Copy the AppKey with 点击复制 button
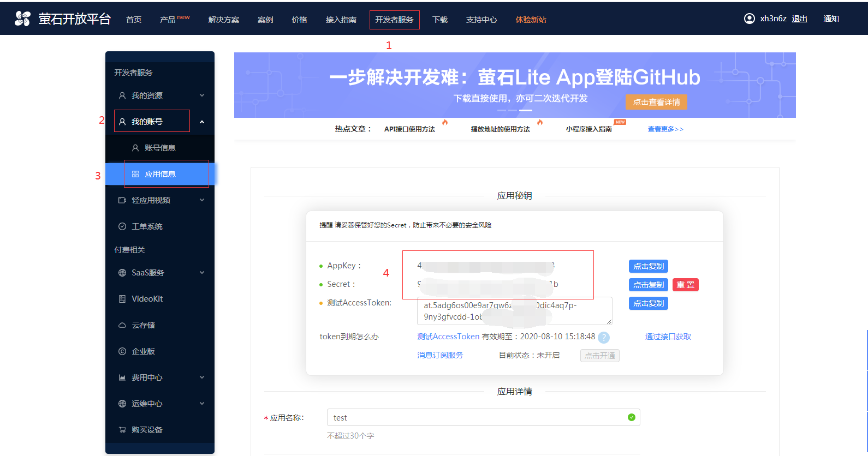This screenshot has height=456, width=868. point(648,266)
